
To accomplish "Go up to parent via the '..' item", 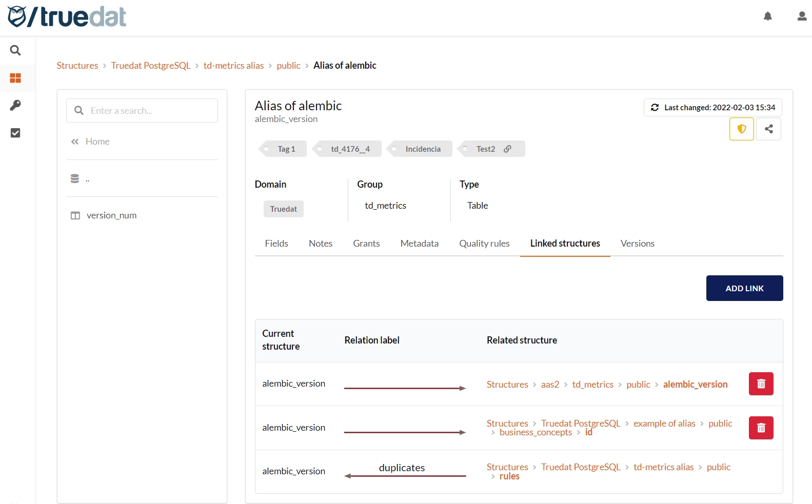I will click(87, 179).
